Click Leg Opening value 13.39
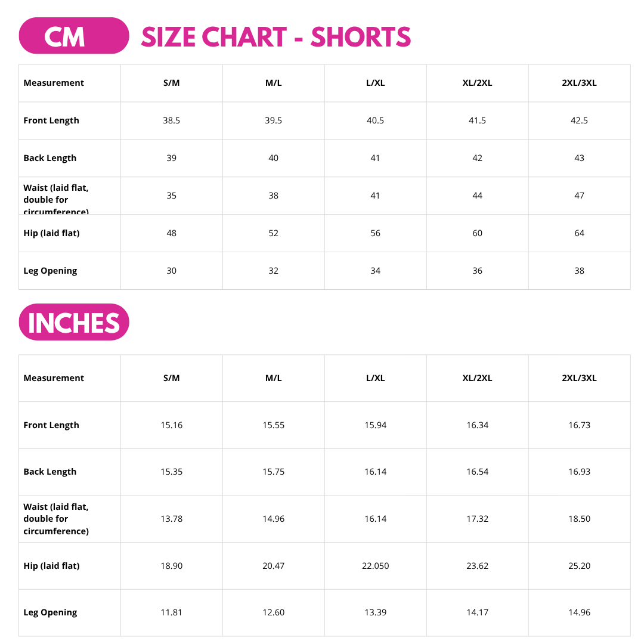The image size is (644, 644). (x=376, y=612)
